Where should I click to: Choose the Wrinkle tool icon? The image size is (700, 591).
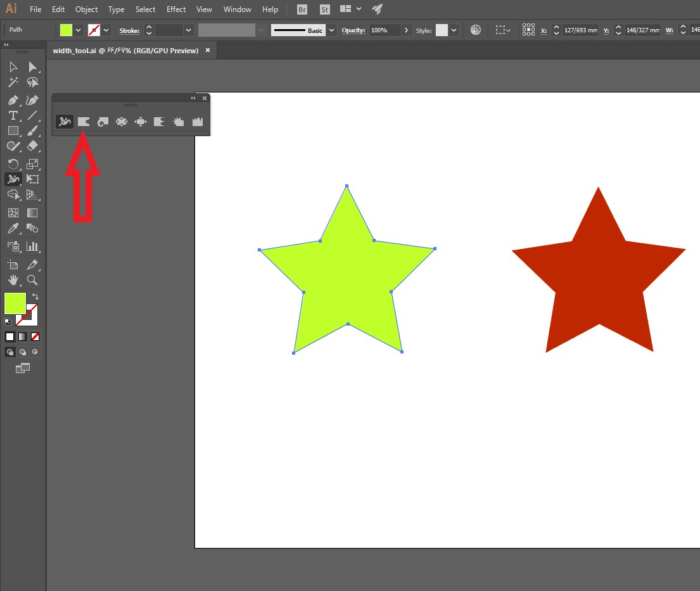point(197,122)
